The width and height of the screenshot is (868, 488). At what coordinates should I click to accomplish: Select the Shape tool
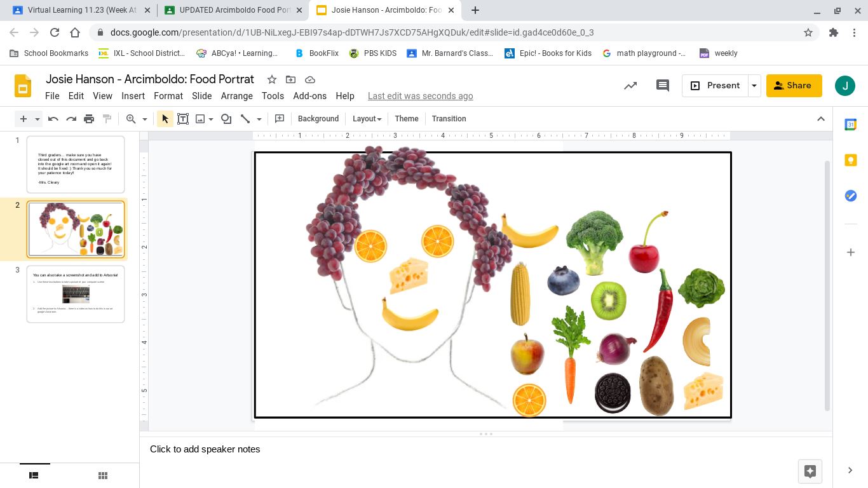coord(226,119)
